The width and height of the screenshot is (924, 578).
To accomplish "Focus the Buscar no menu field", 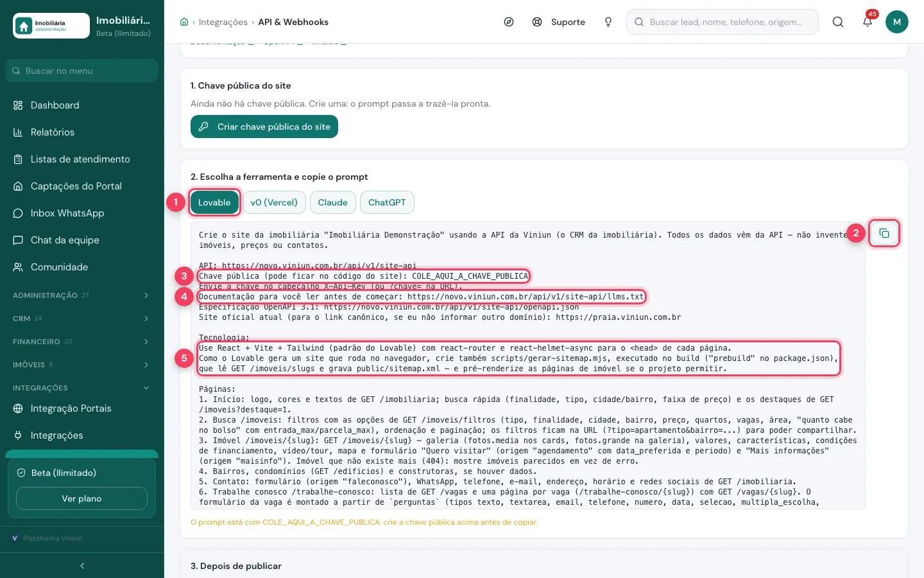I will 82,71.
